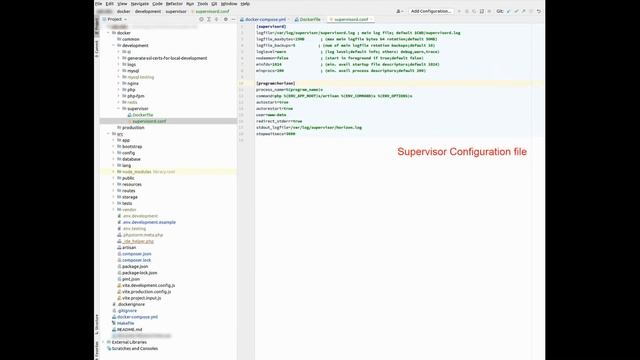Collapse the src folder arrow

[x=108, y=134]
